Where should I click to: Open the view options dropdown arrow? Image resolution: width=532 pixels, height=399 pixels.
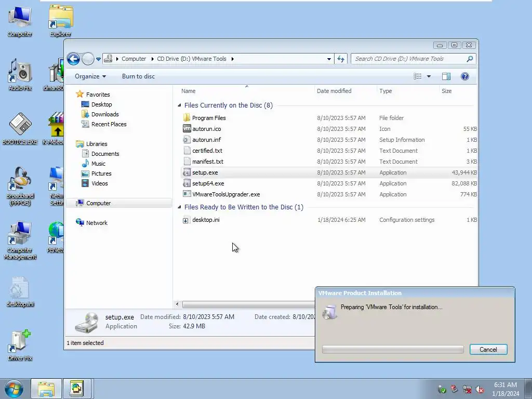[x=429, y=76]
